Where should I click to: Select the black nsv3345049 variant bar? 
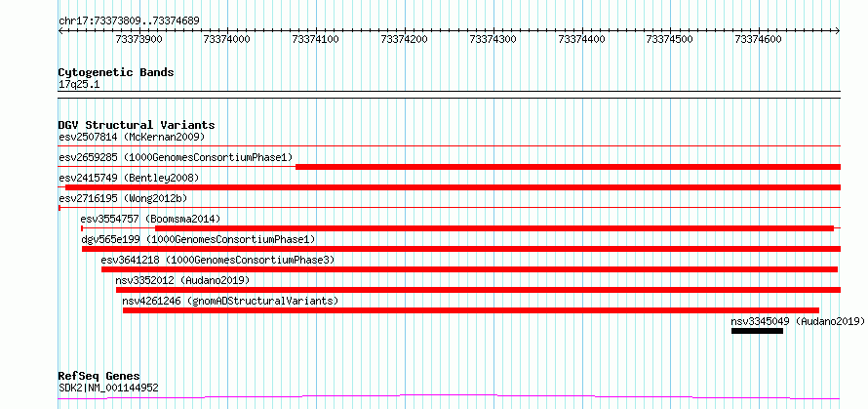pos(757,331)
